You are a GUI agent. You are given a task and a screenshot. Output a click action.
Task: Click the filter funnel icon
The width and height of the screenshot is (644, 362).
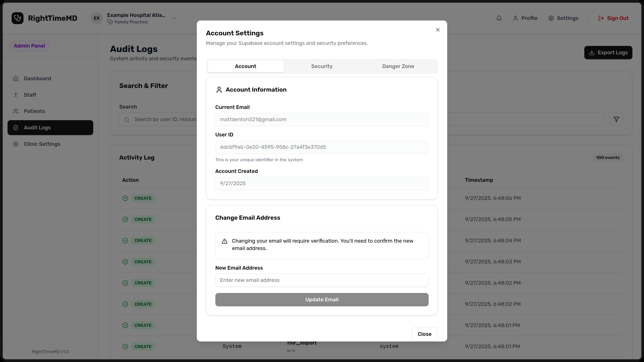616,119
